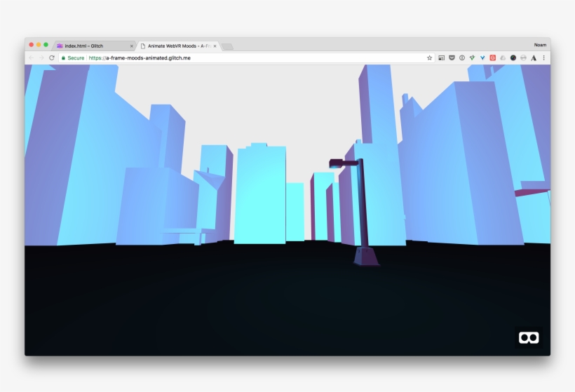Minimize the window with the yellow button
575x392 pixels.
(x=39, y=45)
